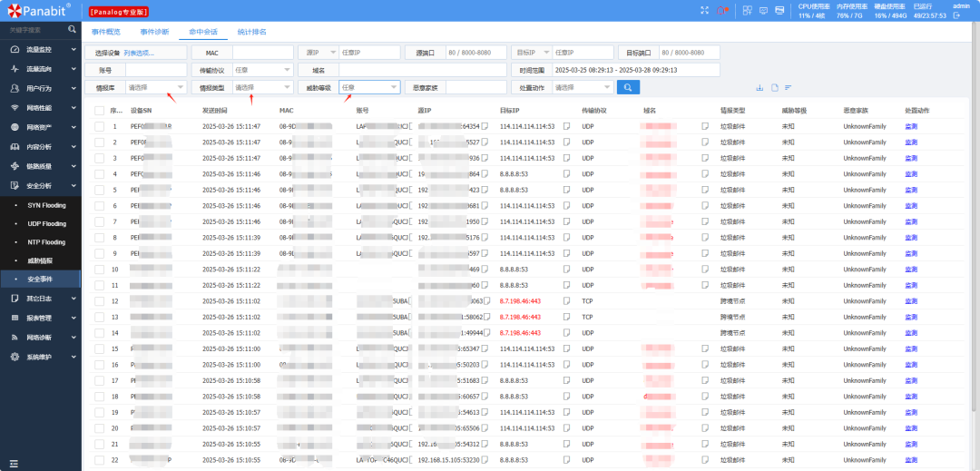Check the checkbox for row 12
This screenshot has width=980, height=471.
pyautogui.click(x=100, y=301)
